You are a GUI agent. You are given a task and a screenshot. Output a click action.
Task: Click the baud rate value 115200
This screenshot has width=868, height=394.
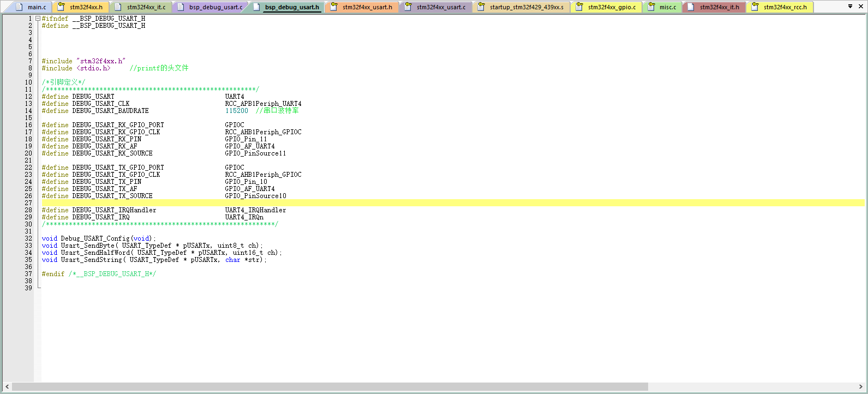[x=236, y=111]
